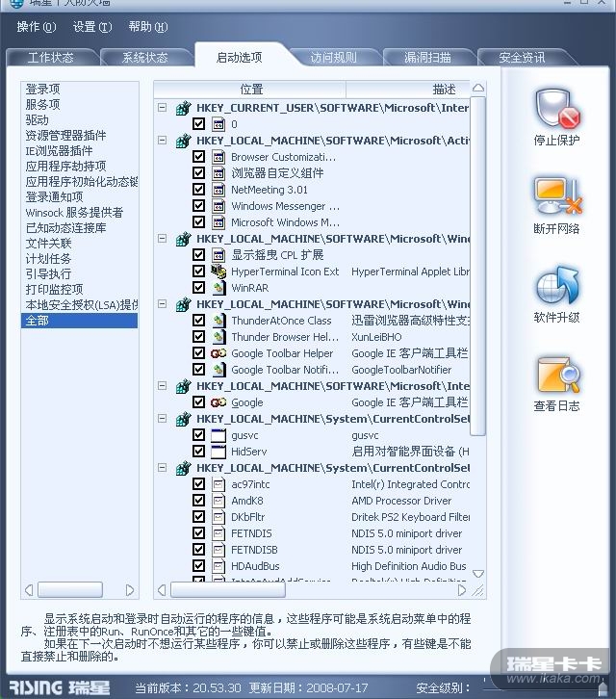The height and width of the screenshot is (699, 616).
Task: Open the 帮助(H) menu
Action: 148,27
